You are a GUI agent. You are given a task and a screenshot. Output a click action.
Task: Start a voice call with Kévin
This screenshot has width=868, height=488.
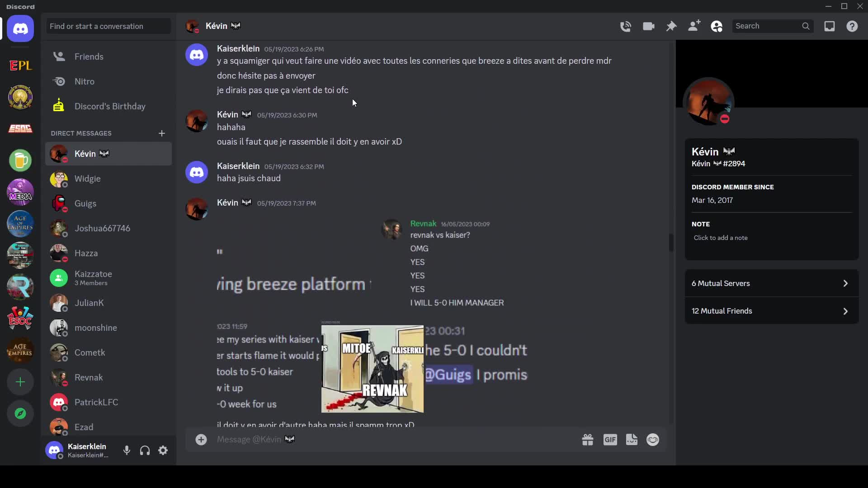[x=626, y=26]
